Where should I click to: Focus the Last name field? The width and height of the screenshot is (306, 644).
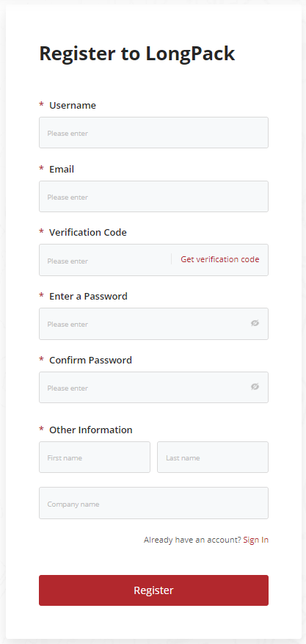click(213, 457)
